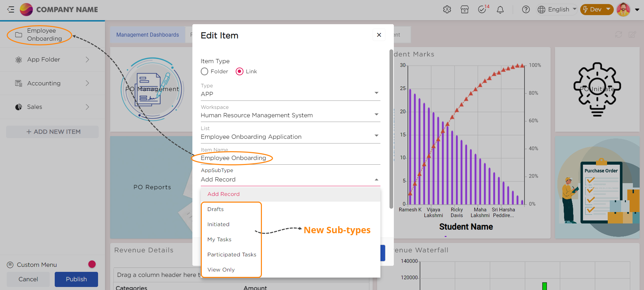Collapse sidebar using the hamburger menu icon
Viewport: 644px width, 290px height.
tap(11, 9)
